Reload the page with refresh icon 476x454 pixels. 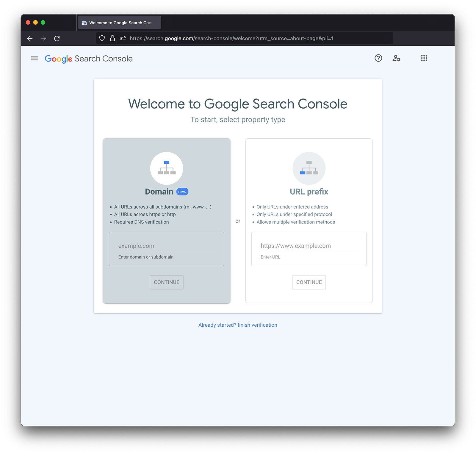pyautogui.click(x=57, y=38)
